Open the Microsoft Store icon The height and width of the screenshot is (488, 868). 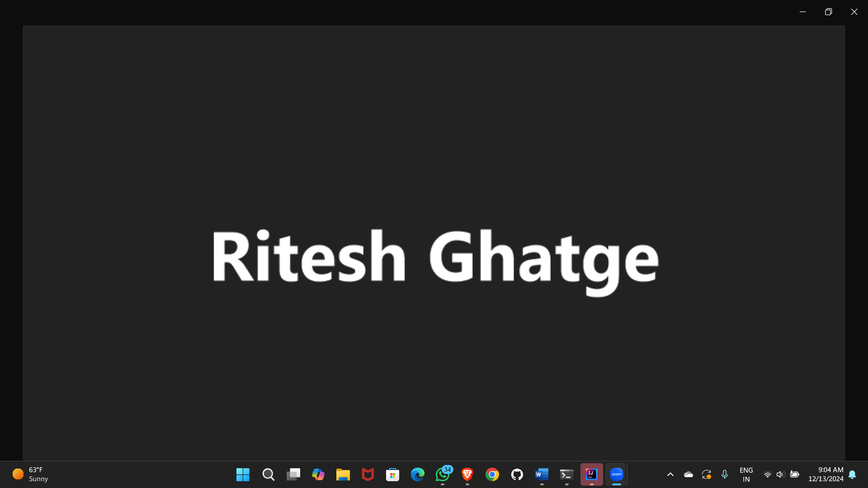point(392,474)
